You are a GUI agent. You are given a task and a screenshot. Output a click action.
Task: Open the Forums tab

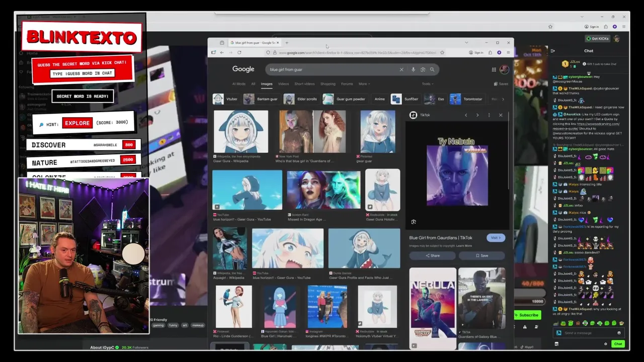tap(347, 84)
